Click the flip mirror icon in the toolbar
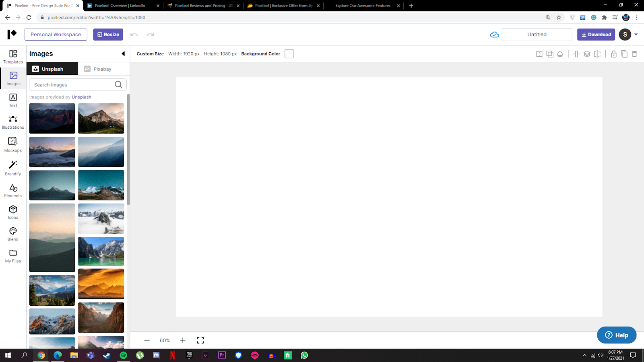Screen dimensions: 644x362 597,54
